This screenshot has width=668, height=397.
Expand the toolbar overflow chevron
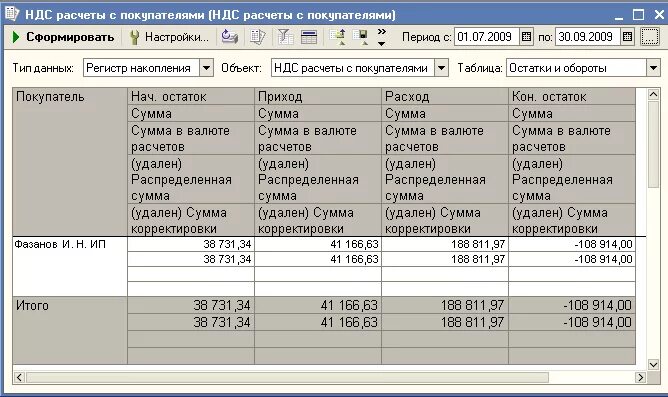(382, 37)
